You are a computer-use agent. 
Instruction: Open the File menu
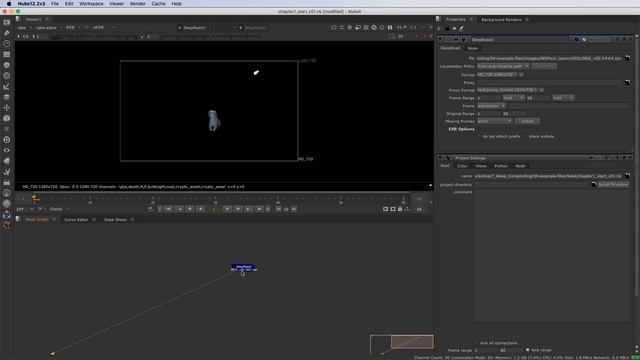[x=55, y=4]
